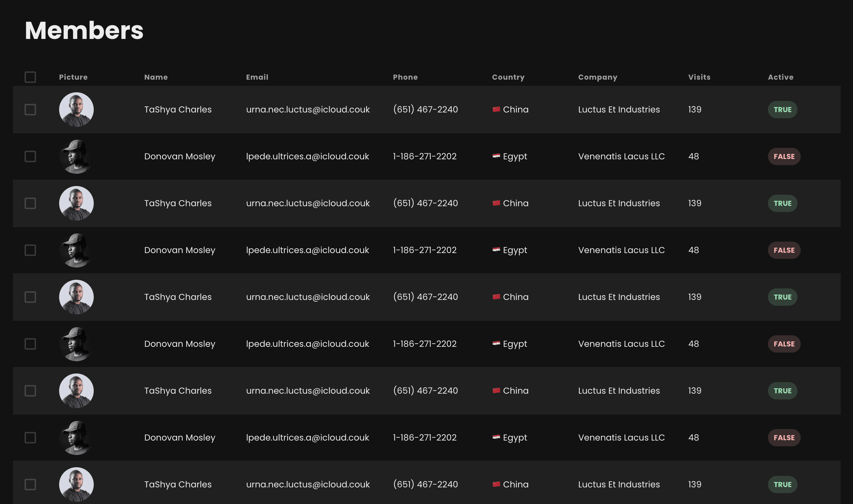Click the FALSE badge in first Donovan row
This screenshot has height=504, width=853.
[x=784, y=156]
